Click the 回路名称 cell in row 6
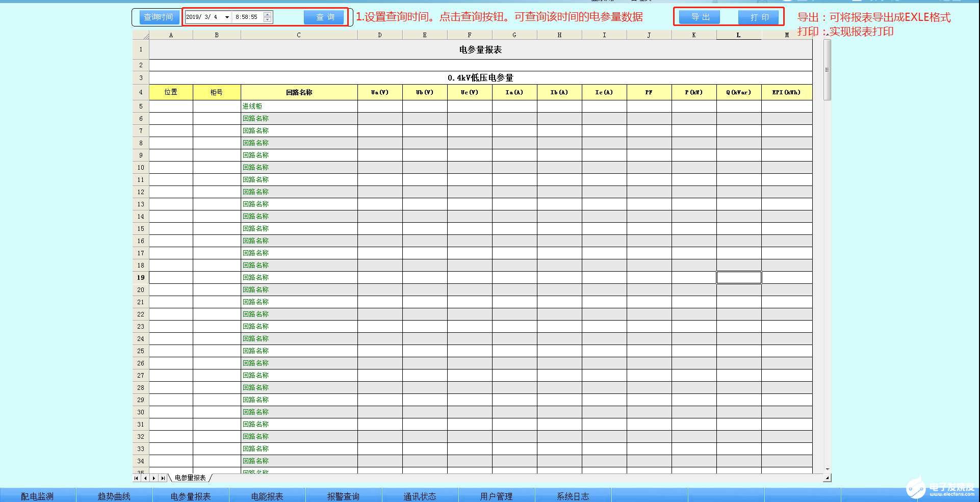Screen dimensions: 980x502 (x=299, y=119)
